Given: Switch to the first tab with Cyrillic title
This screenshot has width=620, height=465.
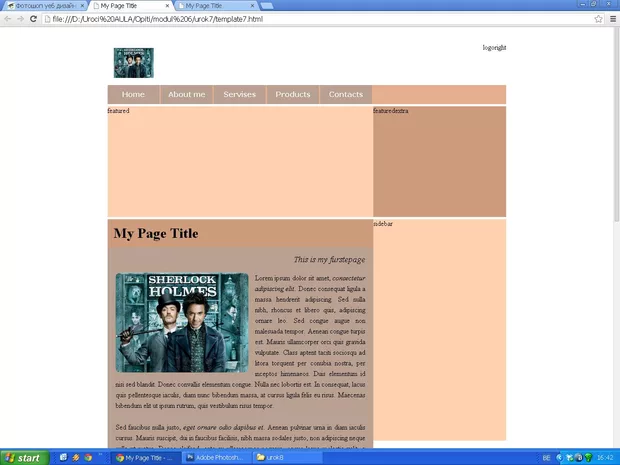Looking at the screenshot, I should tap(43, 6).
